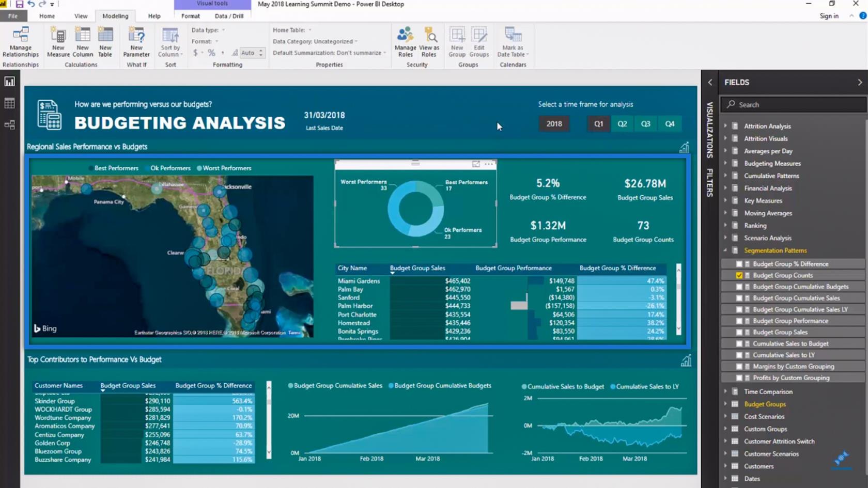The height and width of the screenshot is (488, 868).
Task: Switch to Data view icon
Action: [x=9, y=103]
